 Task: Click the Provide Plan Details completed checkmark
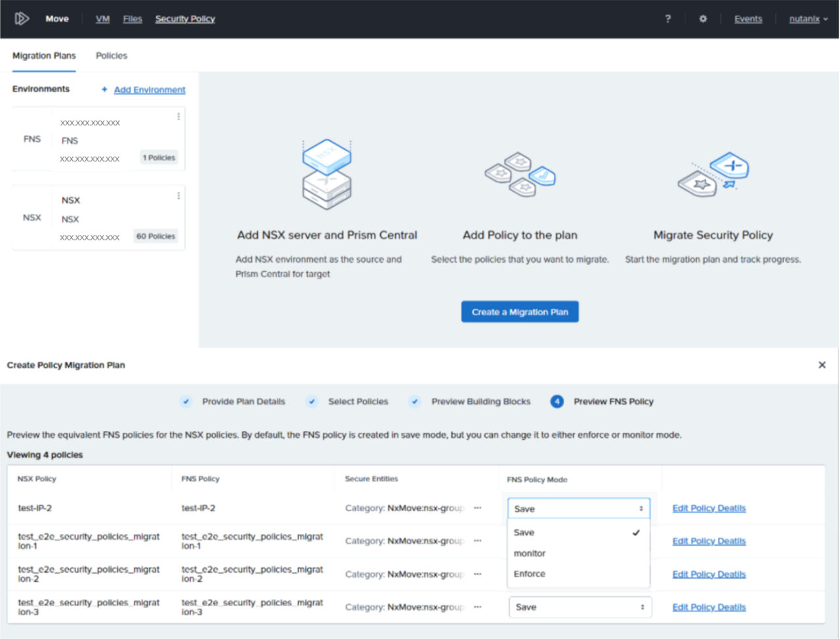point(186,401)
